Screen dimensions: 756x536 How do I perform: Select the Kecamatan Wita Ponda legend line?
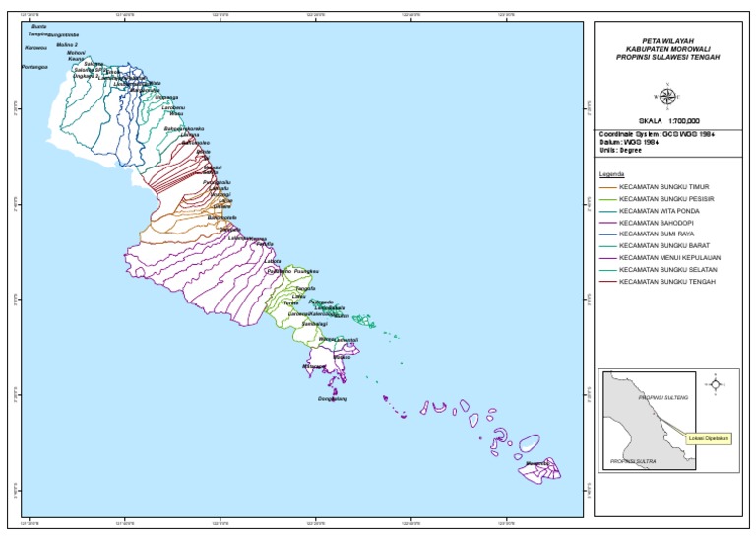click(x=607, y=211)
